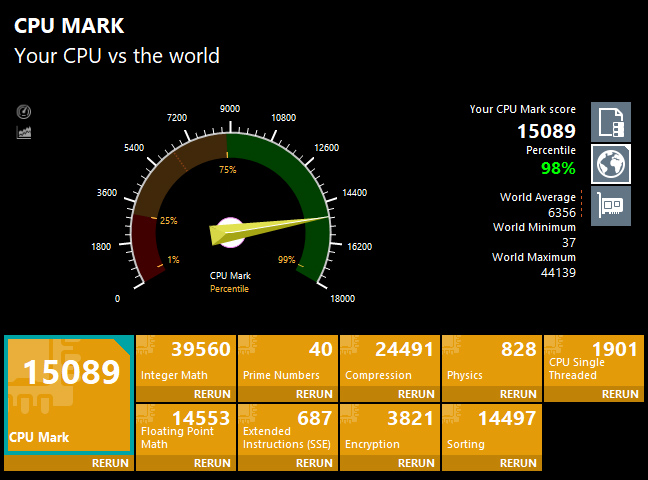Rerun the Extended Instructions (SSE) test
The image size is (648, 480).
pos(314,463)
